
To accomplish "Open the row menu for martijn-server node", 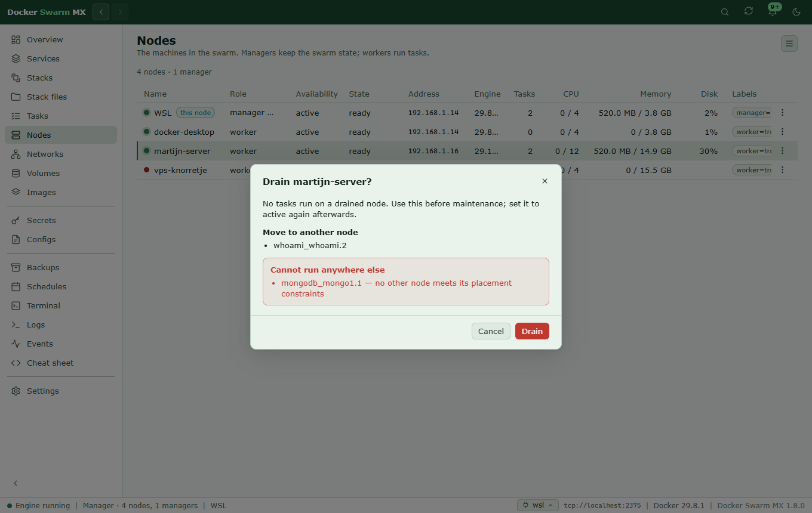I will coord(782,151).
